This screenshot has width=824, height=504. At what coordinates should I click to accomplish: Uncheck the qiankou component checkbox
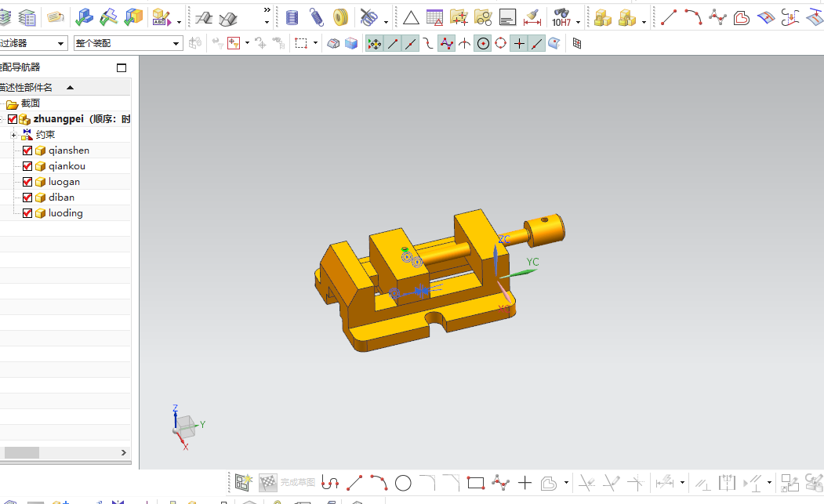click(x=27, y=167)
